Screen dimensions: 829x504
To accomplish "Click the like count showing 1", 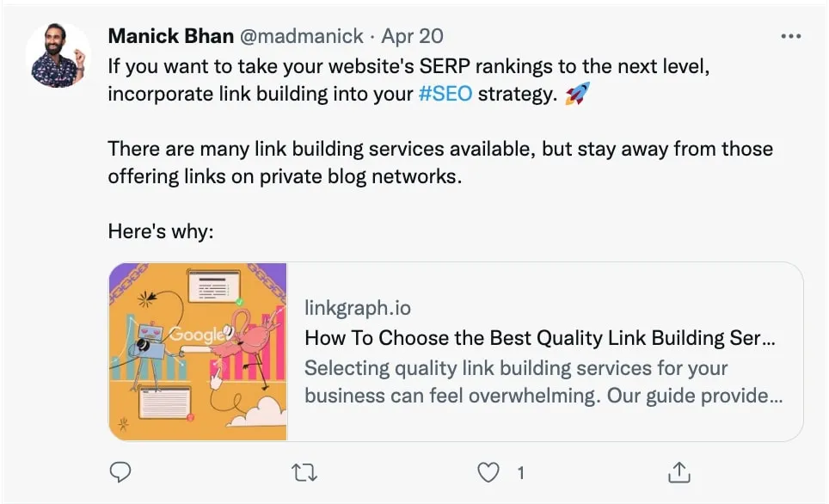I will tap(520, 472).
